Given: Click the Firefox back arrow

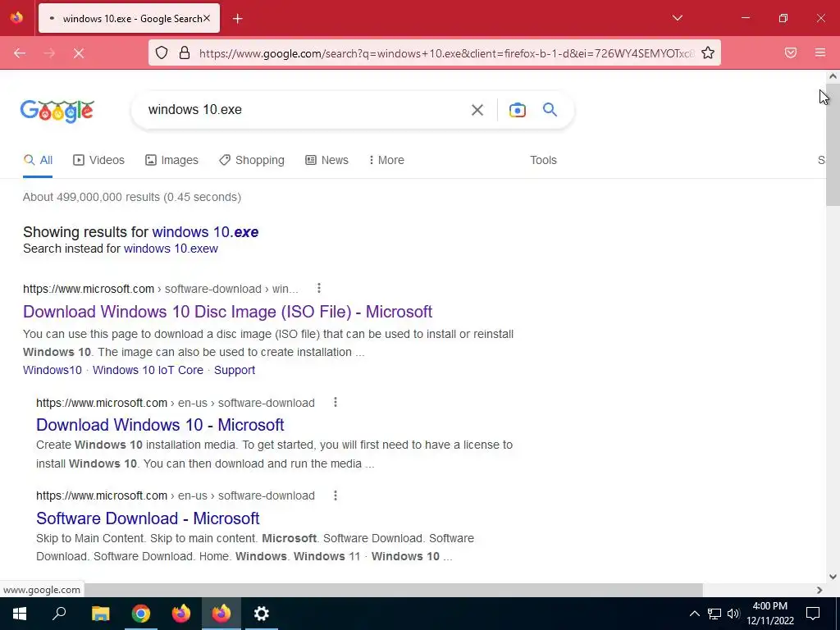Looking at the screenshot, I should 20,53.
